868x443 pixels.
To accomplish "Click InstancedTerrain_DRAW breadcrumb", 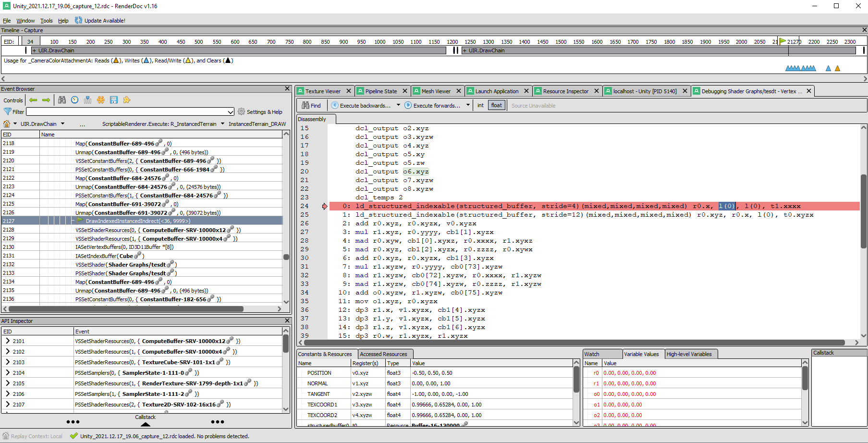I will point(257,124).
